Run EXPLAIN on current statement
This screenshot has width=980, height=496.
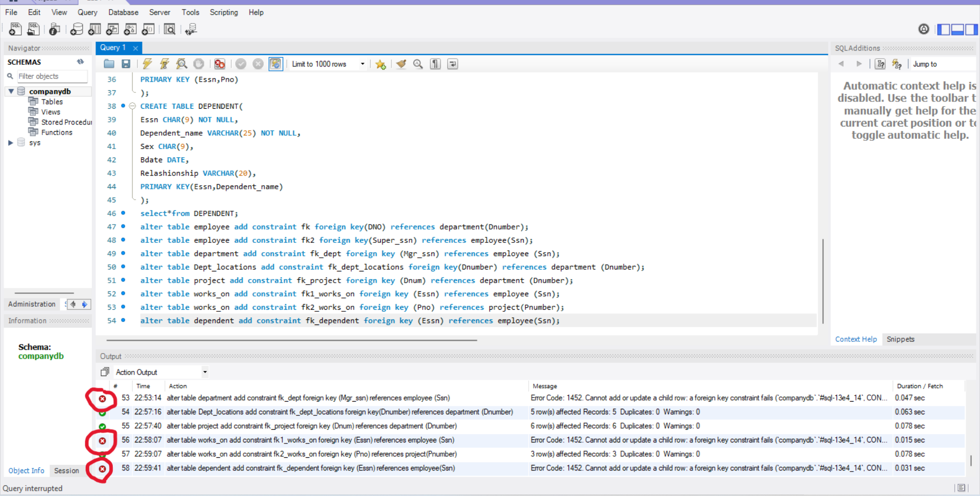click(181, 64)
